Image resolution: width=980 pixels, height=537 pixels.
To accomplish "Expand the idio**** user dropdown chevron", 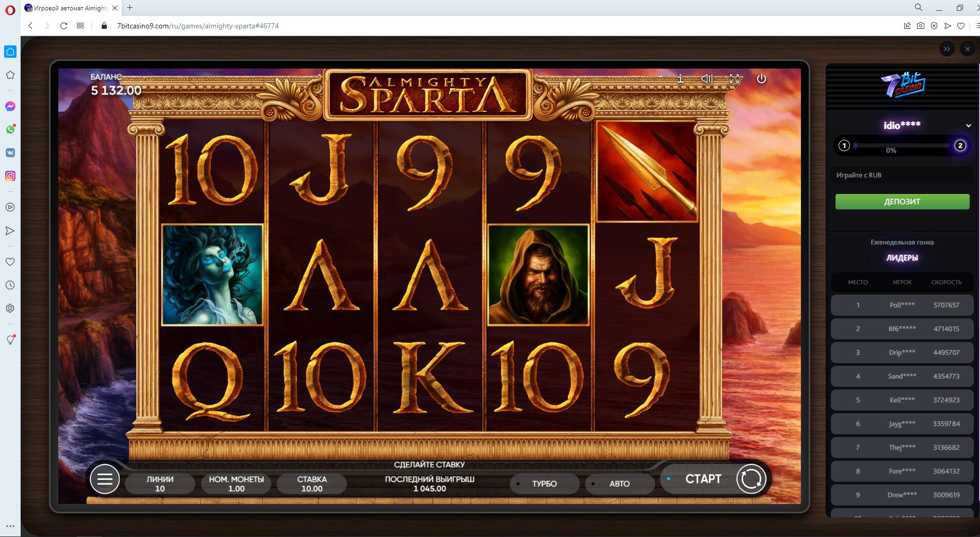I will 968,125.
